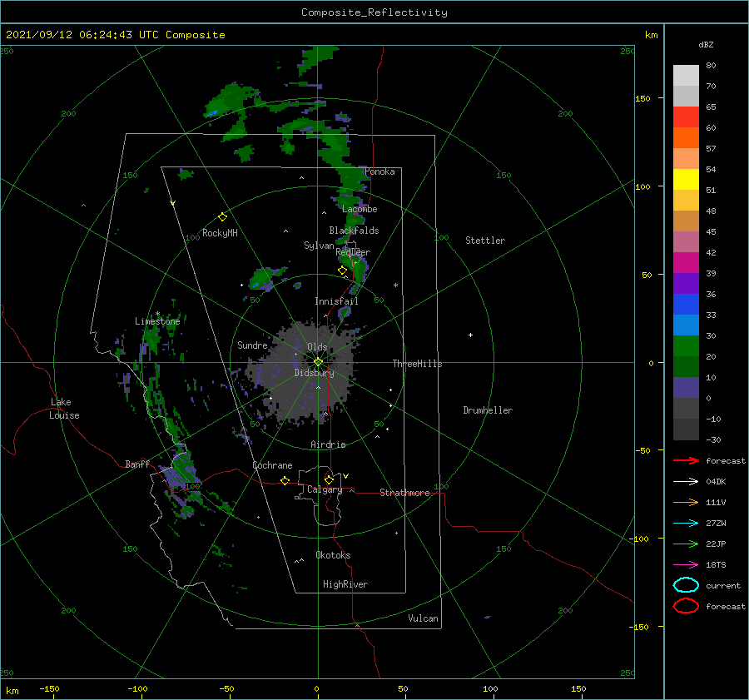Click the green 30 dBZ color swatch
This screenshot has height=700, width=749.
pyautogui.click(x=686, y=345)
